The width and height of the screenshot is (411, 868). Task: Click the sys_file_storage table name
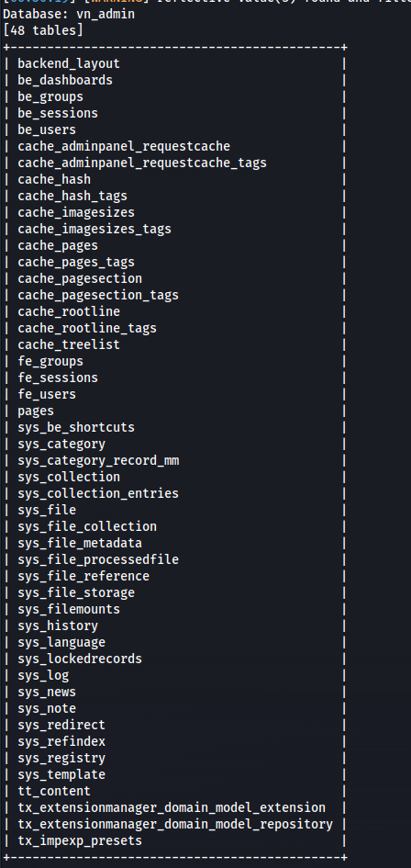(76, 592)
